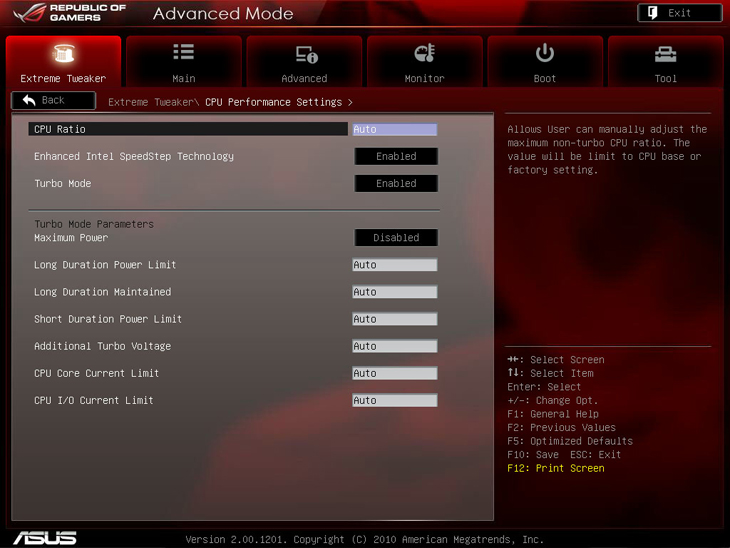
Task: Select CPU I/O Current Limit field
Action: pyautogui.click(x=394, y=400)
